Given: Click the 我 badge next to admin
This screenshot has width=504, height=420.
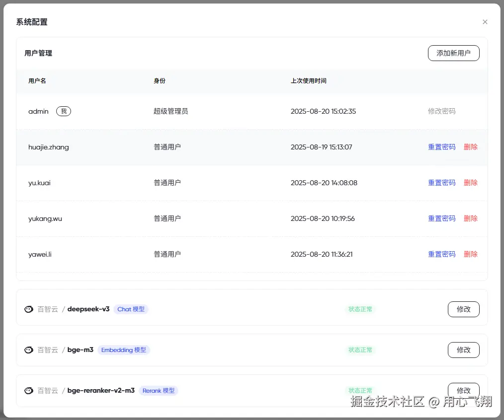Looking at the screenshot, I should point(64,111).
